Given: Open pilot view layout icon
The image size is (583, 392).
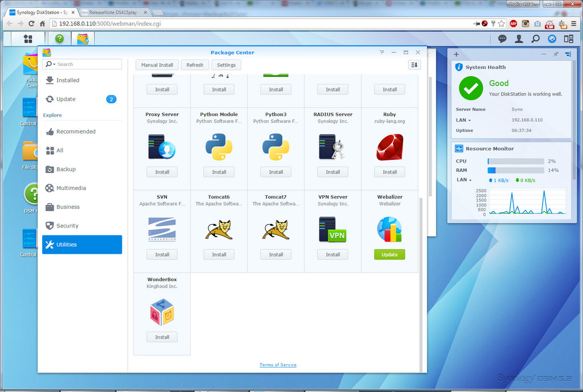Looking at the screenshot, I should pyautogui.click(x=569, y=39).
